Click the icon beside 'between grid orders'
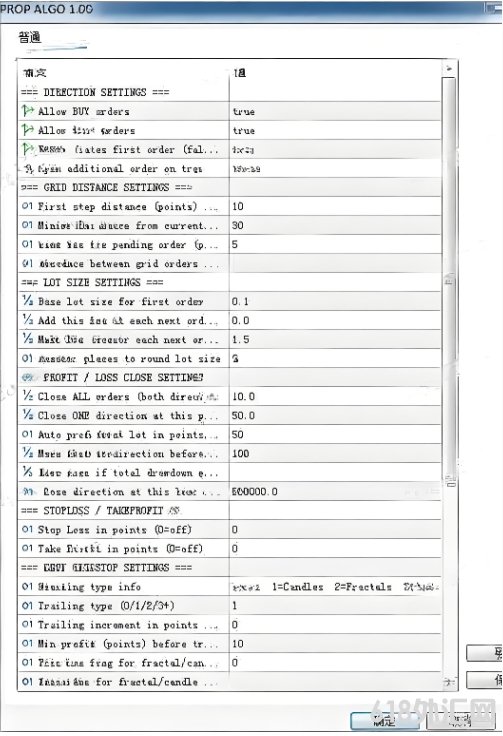Image resolution: width=503 pixels, height=736 pixels. (28, 263)
